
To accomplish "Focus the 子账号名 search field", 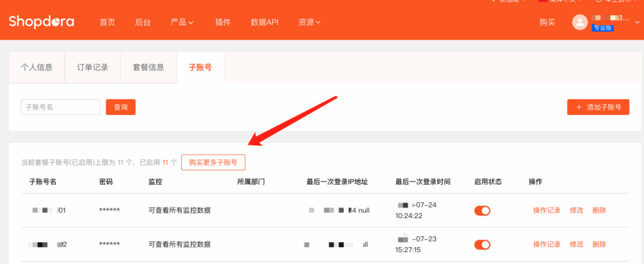I will click(x=60, y=107).
